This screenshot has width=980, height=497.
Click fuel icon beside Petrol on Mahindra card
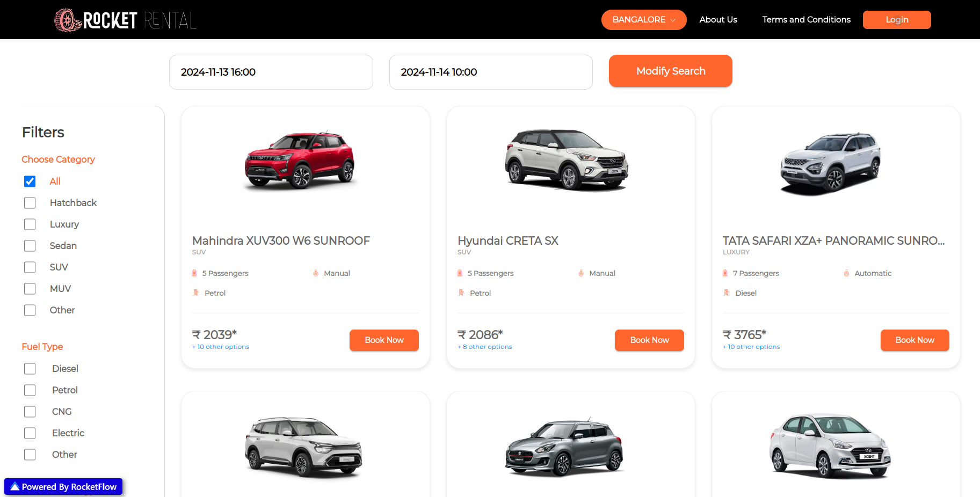tap(196, 293)
